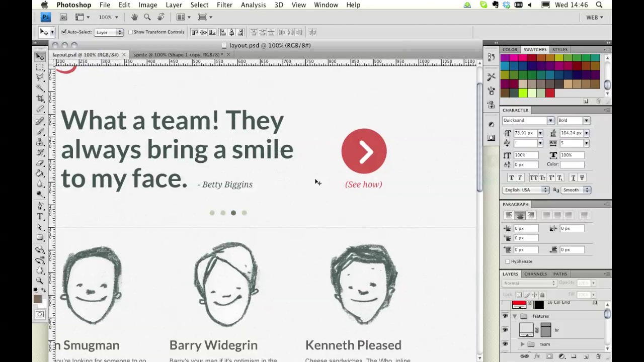Activate the Zoom tool in the toolbox
This screenshot has width=644, height=362.
point(40,281)
